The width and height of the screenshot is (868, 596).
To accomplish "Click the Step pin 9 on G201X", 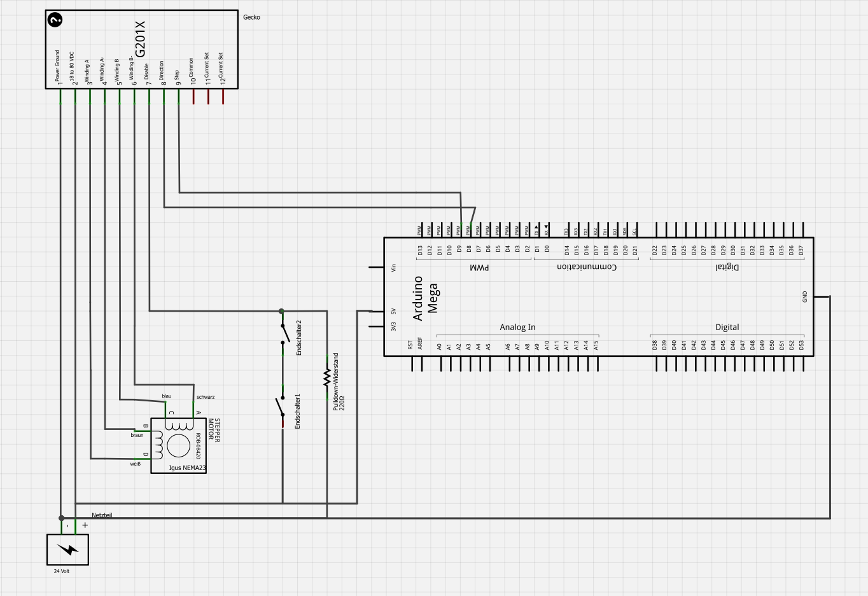I will [x=179, y=95].
